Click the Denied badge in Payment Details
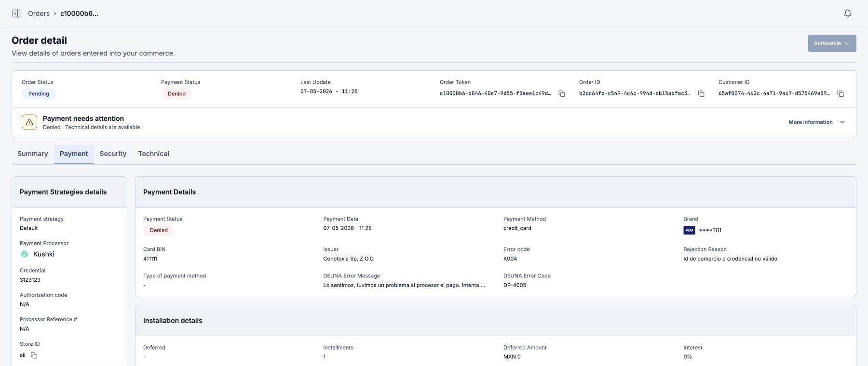 tap(159, 230)
